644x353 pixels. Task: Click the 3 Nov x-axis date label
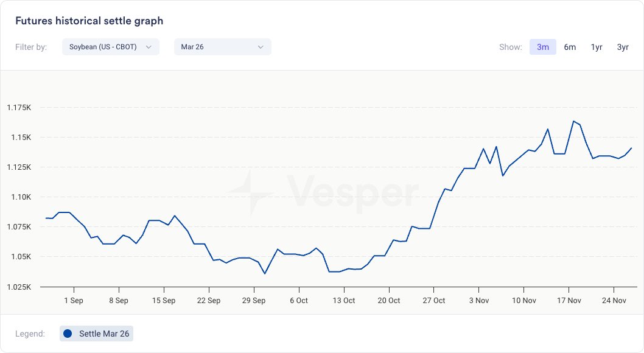point(479,301)
